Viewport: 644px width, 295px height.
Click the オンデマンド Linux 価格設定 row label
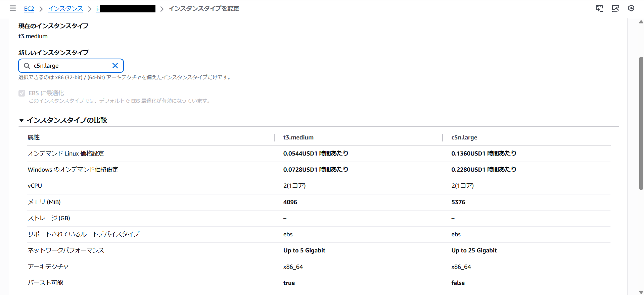66,154
